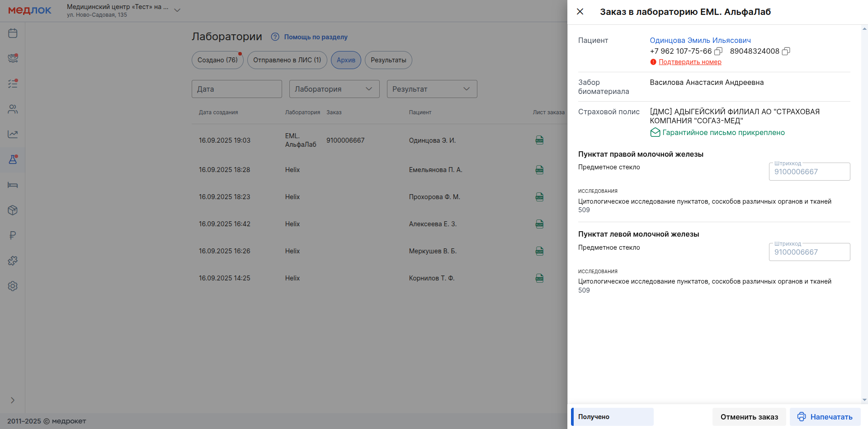Image resolution: width=868 pixels, height=429 pixels.
Task: Copy phone number +7 962 107-75-66
Action: (718, 51)
